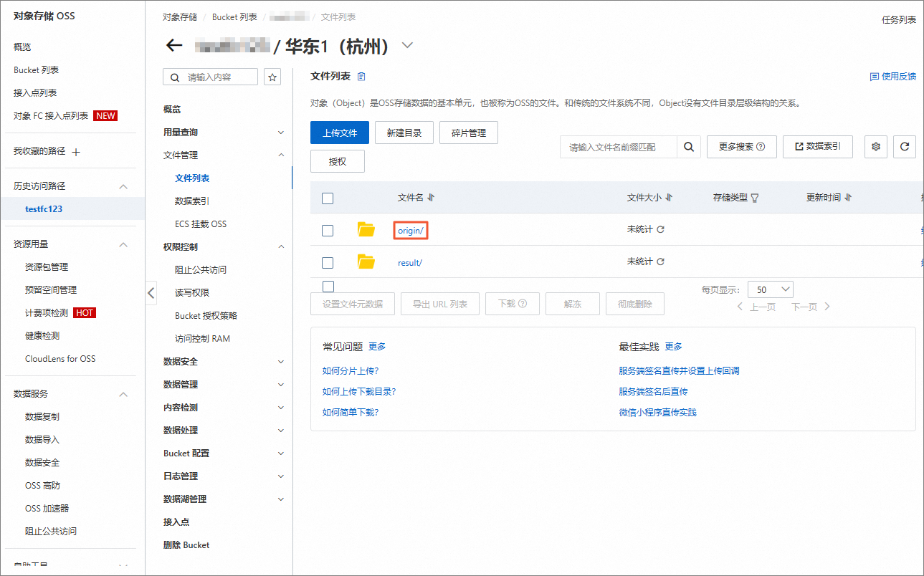
Task: Open 接入点列表 in sidebar
Action: [x=35, y=93]
